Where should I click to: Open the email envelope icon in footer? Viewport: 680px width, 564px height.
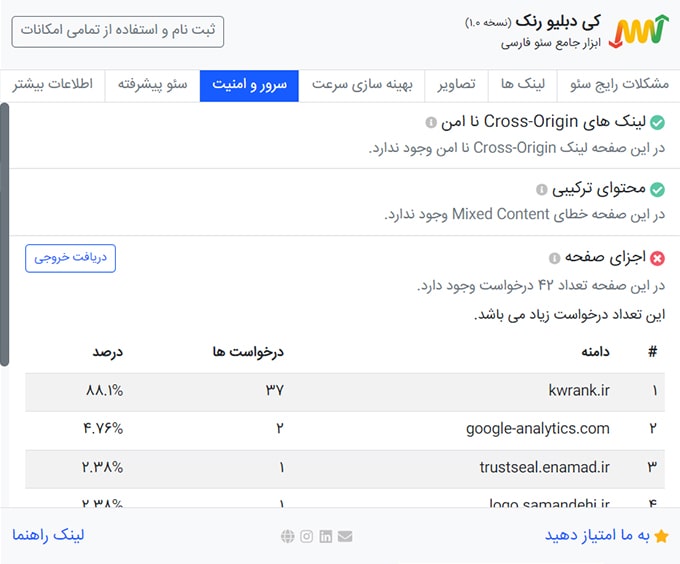pyautogui.click(x=345, y=536)
